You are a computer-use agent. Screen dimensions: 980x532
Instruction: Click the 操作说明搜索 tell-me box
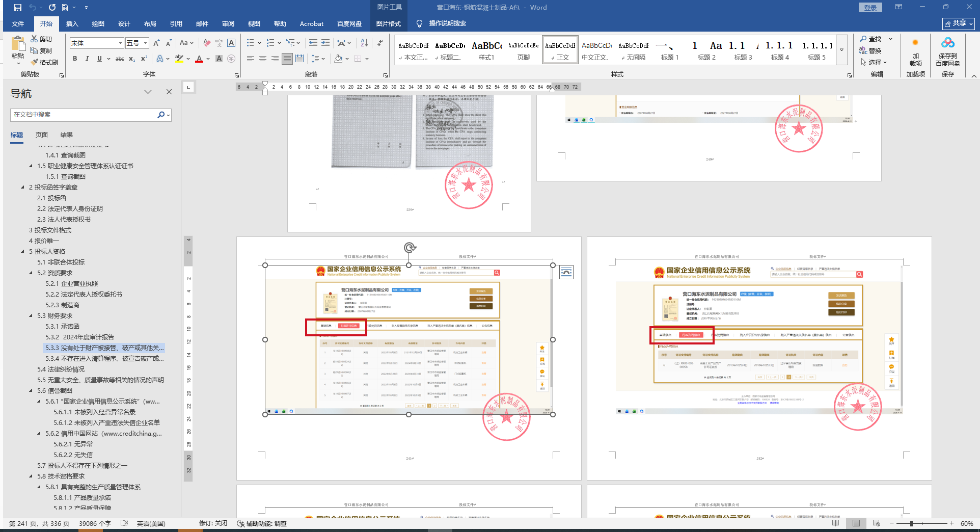[x=441, y=23]
